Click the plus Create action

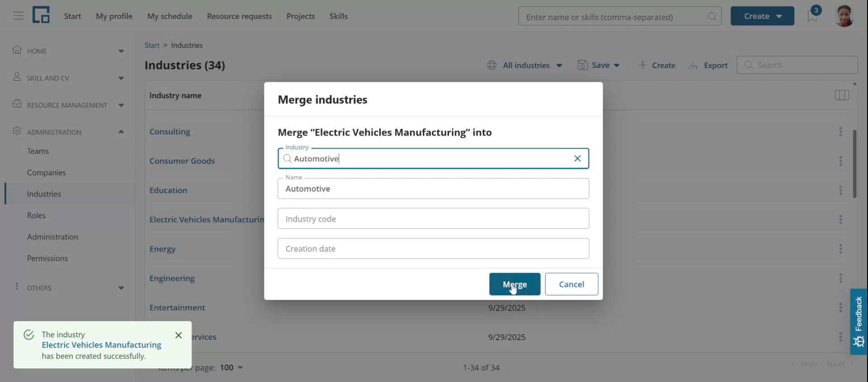coord(656,65)
